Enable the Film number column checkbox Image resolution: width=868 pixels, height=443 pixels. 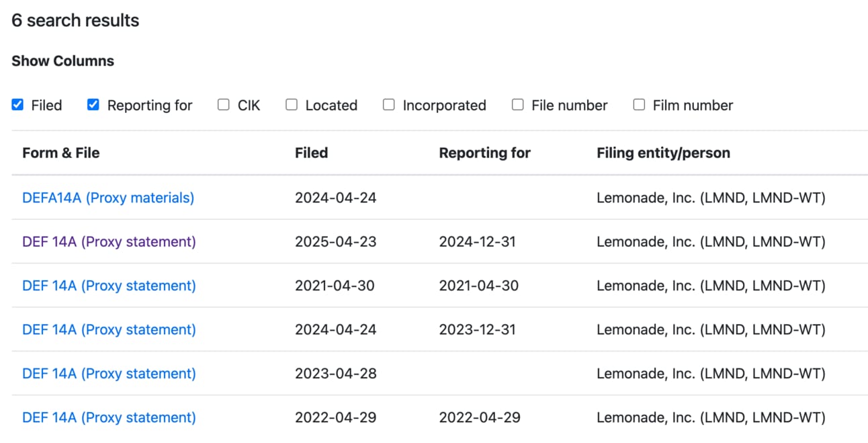(639, 105)
